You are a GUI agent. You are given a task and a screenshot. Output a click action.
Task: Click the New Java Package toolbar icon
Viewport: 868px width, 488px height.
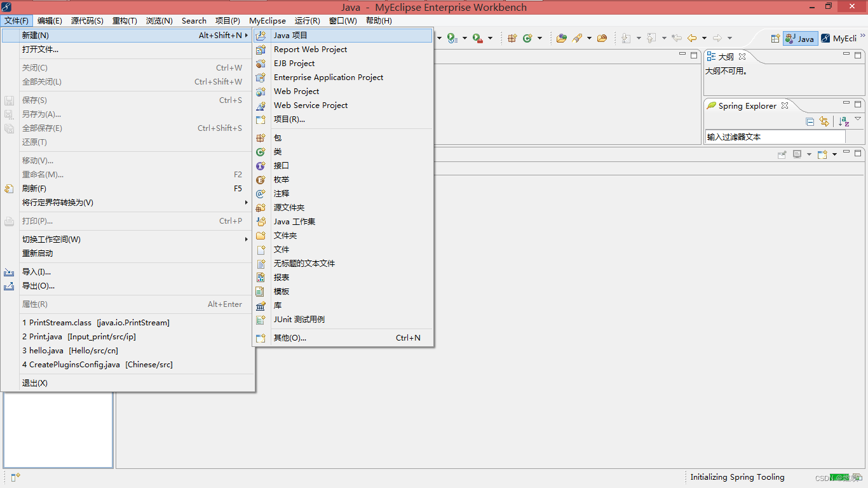click(x=512, y=38)
